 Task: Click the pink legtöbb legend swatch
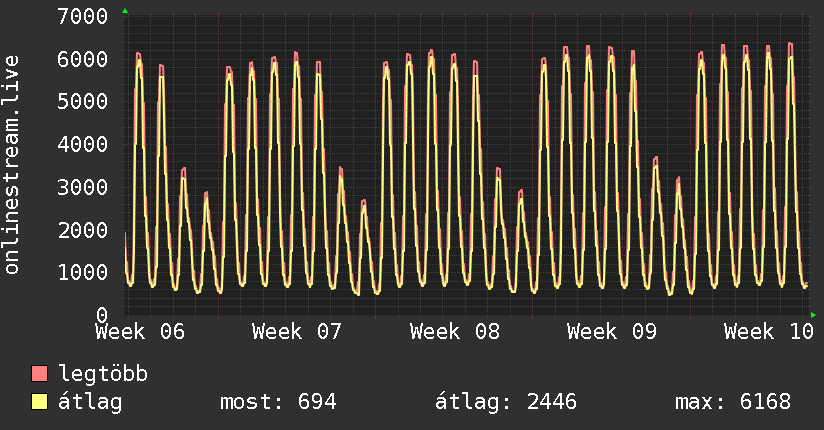point(39,373)
